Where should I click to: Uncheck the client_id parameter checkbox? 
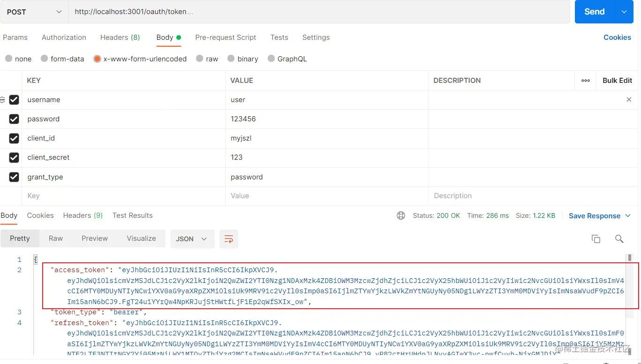pos(14,138)
